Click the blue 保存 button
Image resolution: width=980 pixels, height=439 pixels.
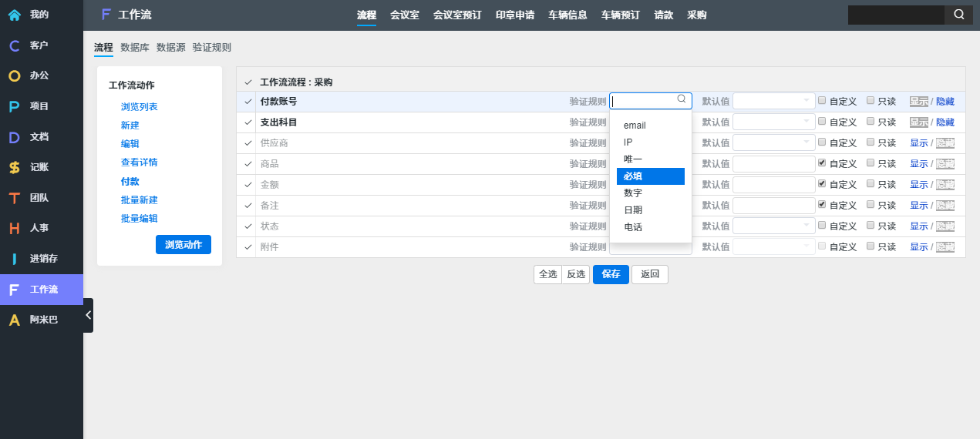pos(611,274)
